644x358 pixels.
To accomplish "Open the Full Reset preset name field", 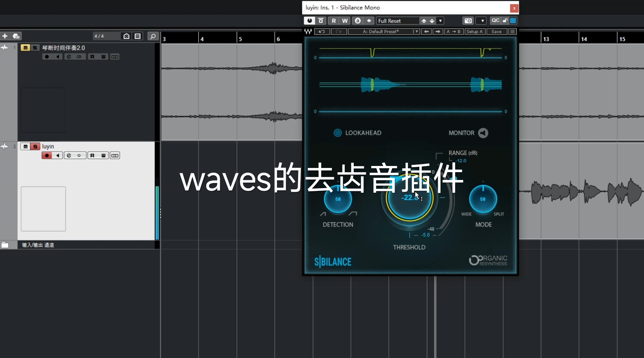I will tap(397, 21).
